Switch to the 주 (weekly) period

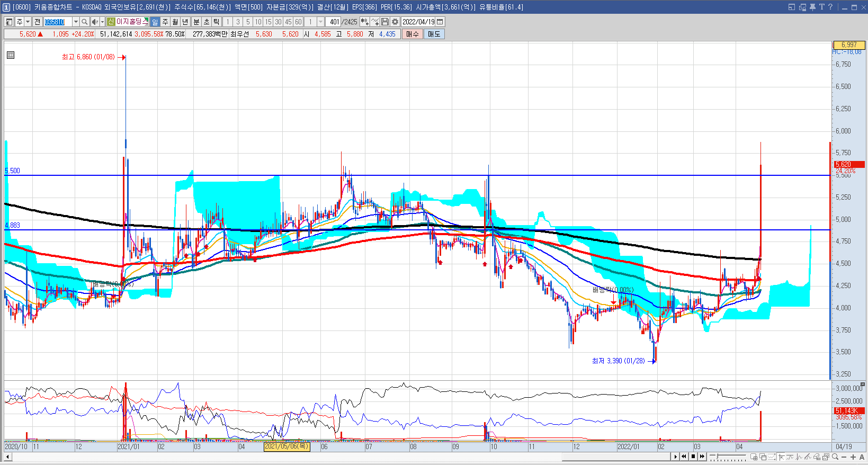[x=165, y=22]
